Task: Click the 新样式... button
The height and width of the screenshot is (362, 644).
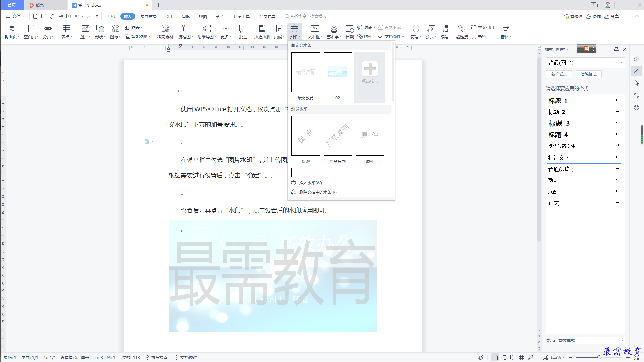Action: (x=559, y=74)
